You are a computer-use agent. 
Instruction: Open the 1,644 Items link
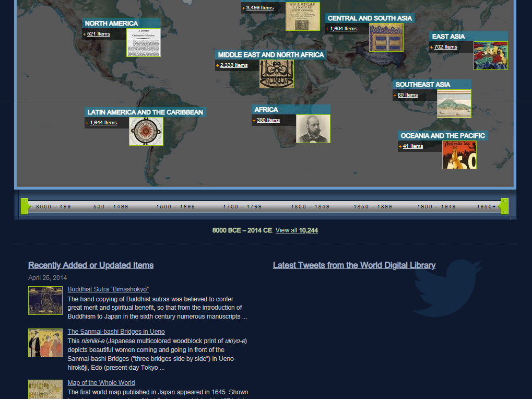pos(103,123)
